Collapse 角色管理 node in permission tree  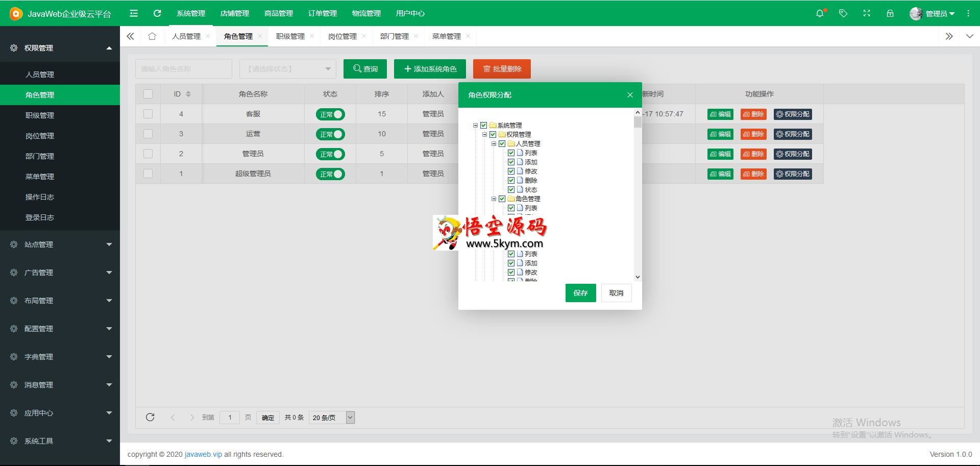(x=494, y=199)
